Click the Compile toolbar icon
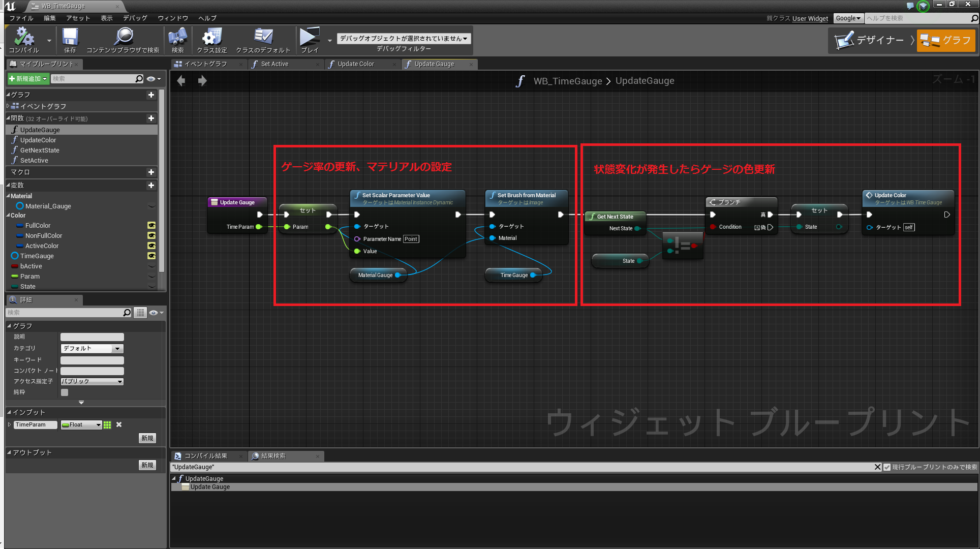This screenshot has height=549, width=980. [x=23, y=38]
